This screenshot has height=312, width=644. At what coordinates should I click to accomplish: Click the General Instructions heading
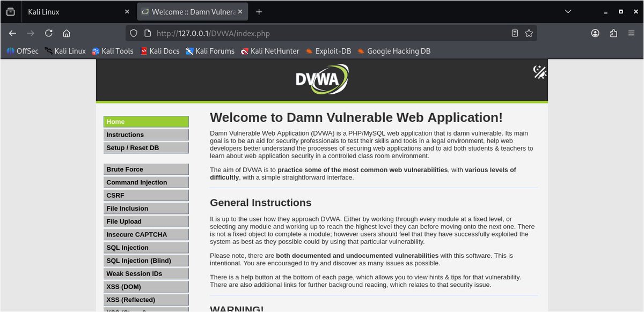(x=261, y=203)
